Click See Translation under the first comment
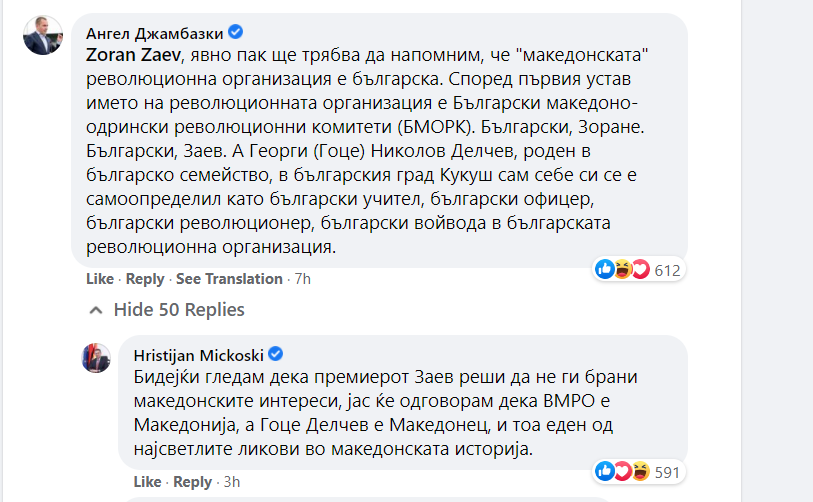This screenshot has width=813, height=502. click(x=229, y=279)
